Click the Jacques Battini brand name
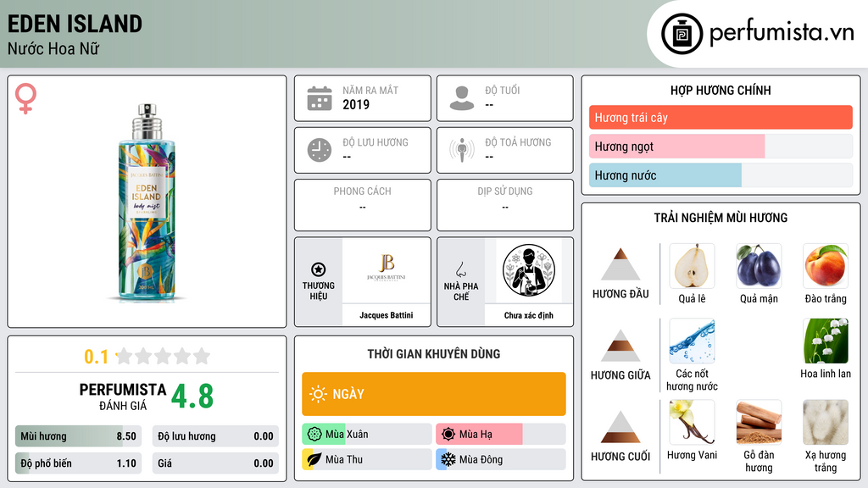868x488 pixels. pyautogui.click(x=387, y=315)
